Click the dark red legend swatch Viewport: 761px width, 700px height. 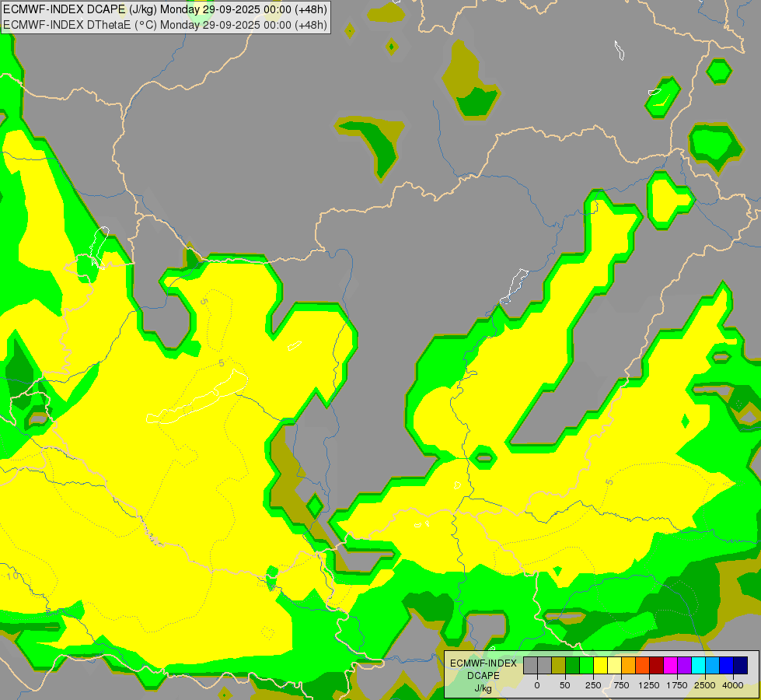pos(657,665)
